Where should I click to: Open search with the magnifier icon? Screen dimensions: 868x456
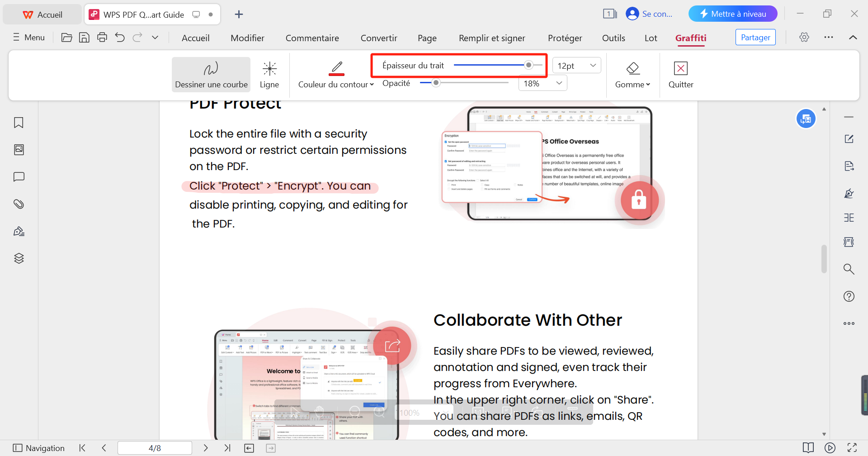pos(849,269)
